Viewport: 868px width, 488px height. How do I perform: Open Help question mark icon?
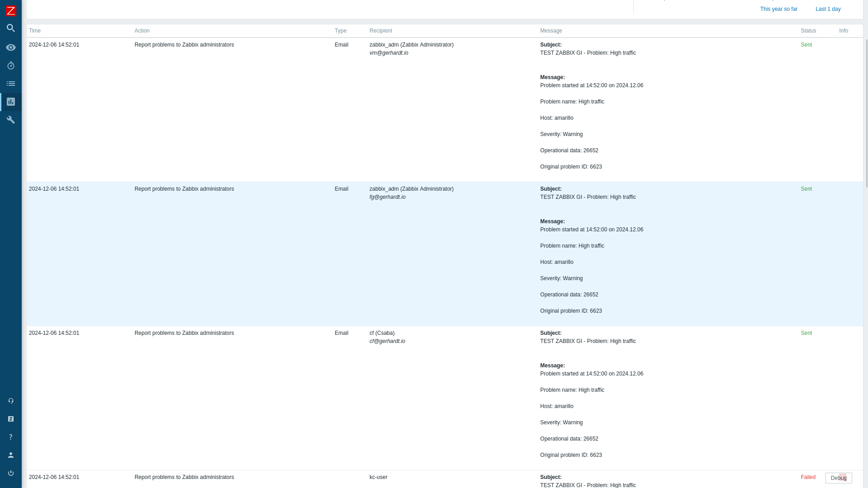click(x=11, y=437)
